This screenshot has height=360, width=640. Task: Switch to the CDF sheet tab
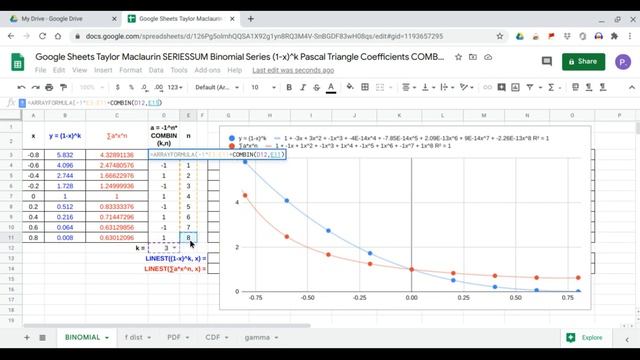(x=217, y=338)
